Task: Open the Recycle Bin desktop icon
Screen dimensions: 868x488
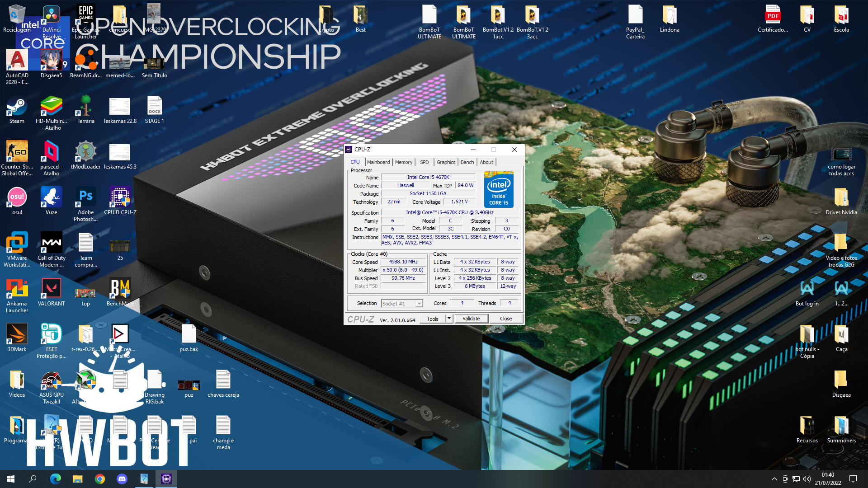Action: [17, 19]
